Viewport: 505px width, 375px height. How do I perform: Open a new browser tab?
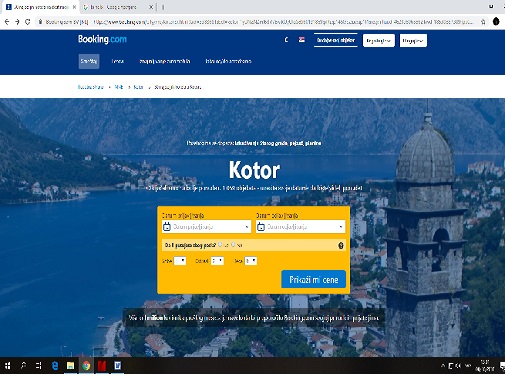tap(163, 7)
